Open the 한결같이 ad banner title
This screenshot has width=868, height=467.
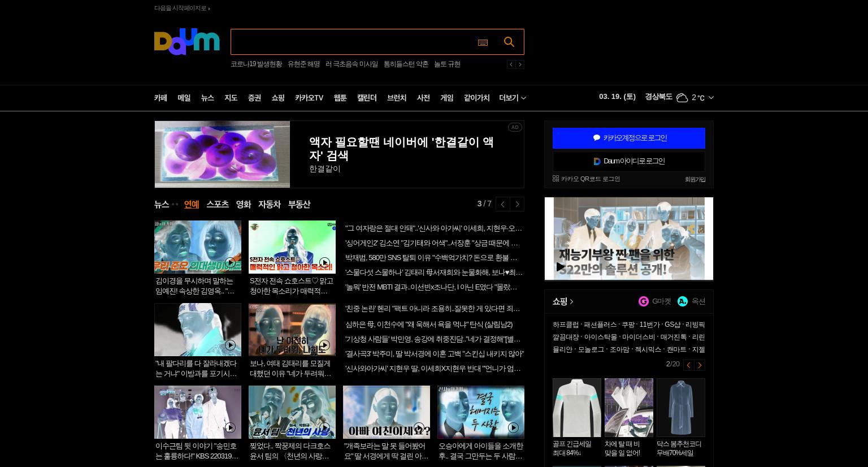click(401, 149)
